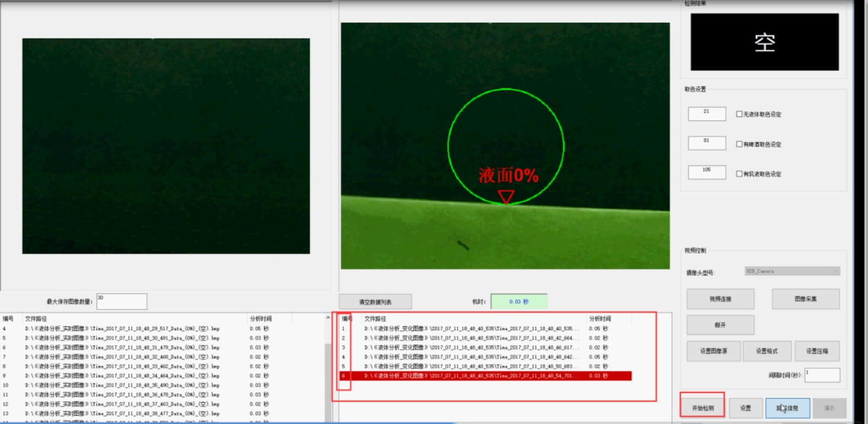
Task: Clear the list using 清空数据列表
Action: 375,302
